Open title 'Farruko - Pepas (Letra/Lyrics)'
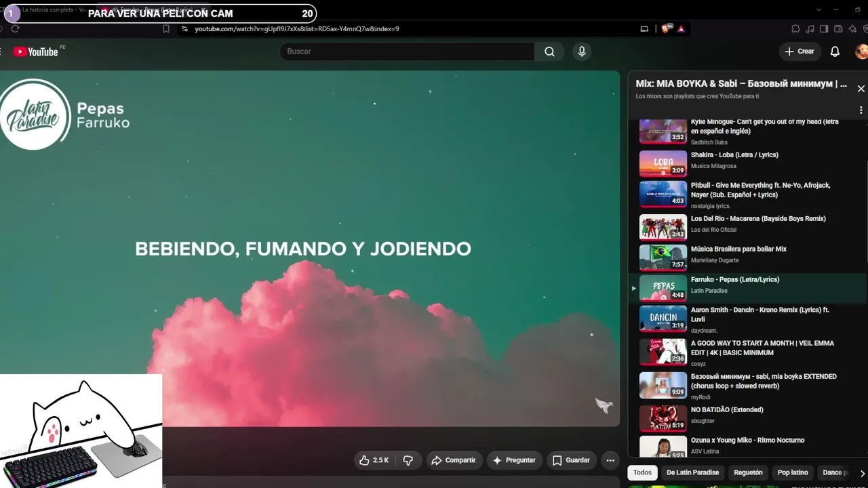Image resolution: width=868 pixels, height=488 pixels. [735, 280]
